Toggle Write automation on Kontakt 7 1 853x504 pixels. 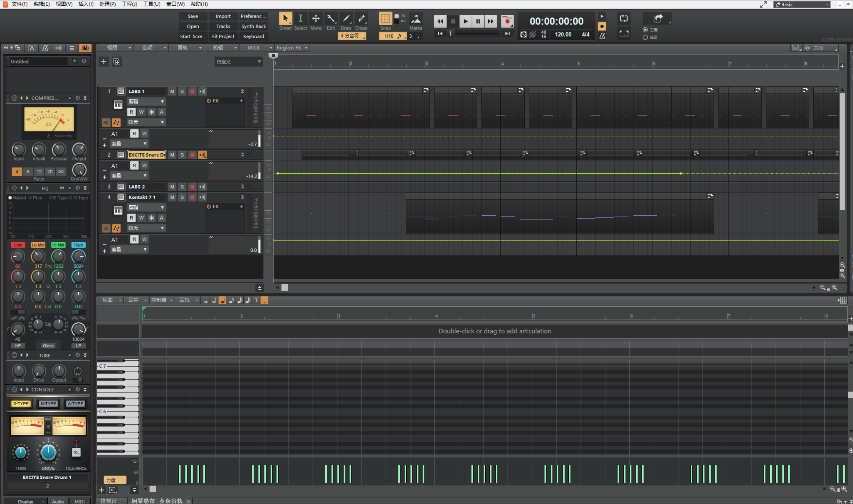click(141, 218)
